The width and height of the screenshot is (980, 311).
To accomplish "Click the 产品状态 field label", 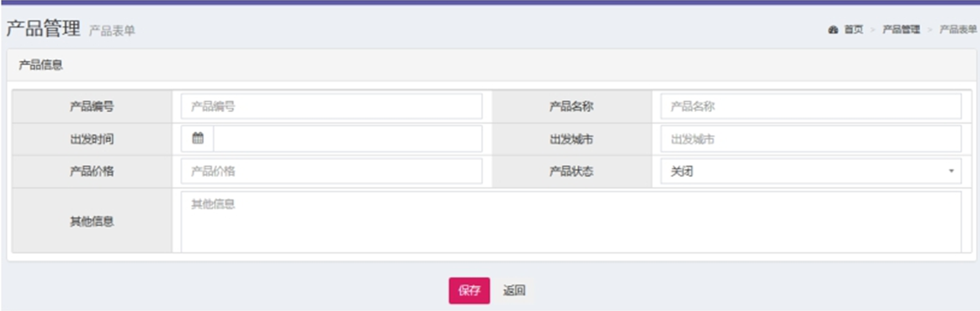I will click(x=571, y=171).
